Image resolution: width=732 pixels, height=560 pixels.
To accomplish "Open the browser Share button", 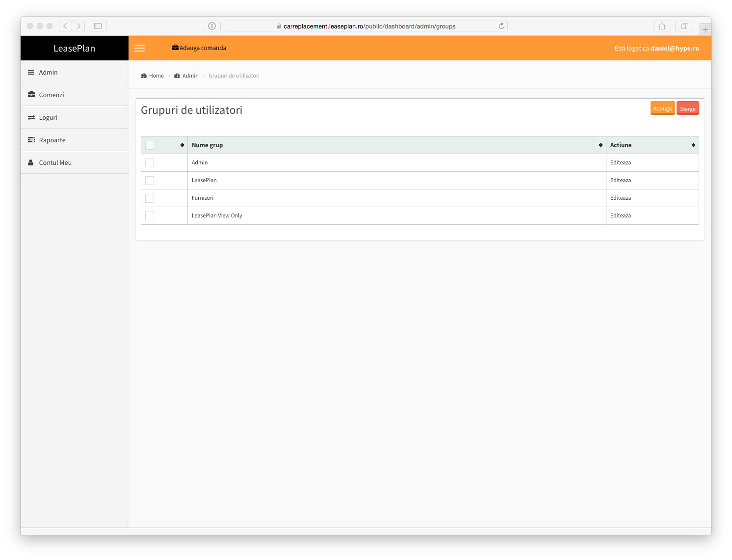I will pyautogui.click(x=662, y=26).
